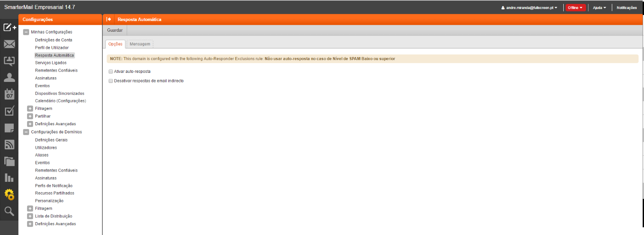Open the tasks checkmark icon
644x235 pixels.
pyautogui.click(x=9, y=111)
